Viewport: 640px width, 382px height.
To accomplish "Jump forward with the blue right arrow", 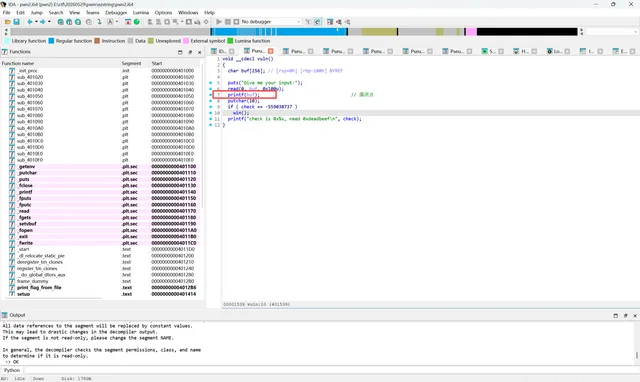I will [x=42, y=22].
